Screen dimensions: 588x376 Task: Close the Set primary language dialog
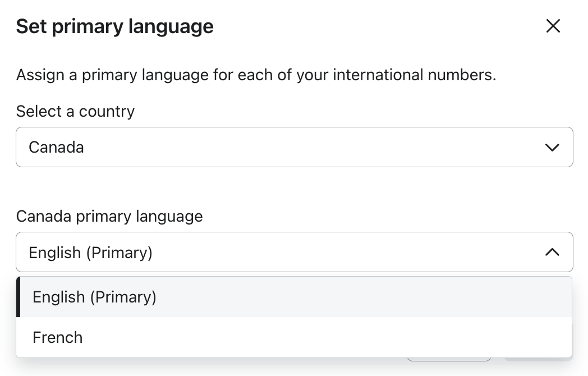[x=553, y=26]
